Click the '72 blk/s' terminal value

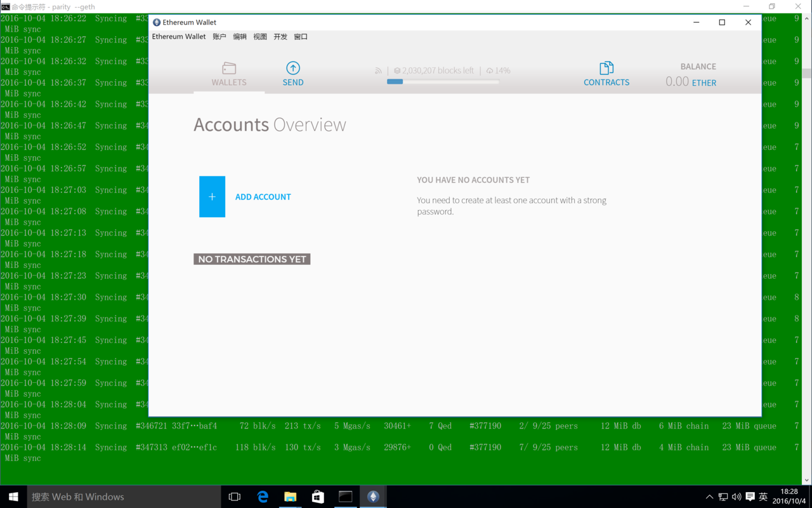258,426
